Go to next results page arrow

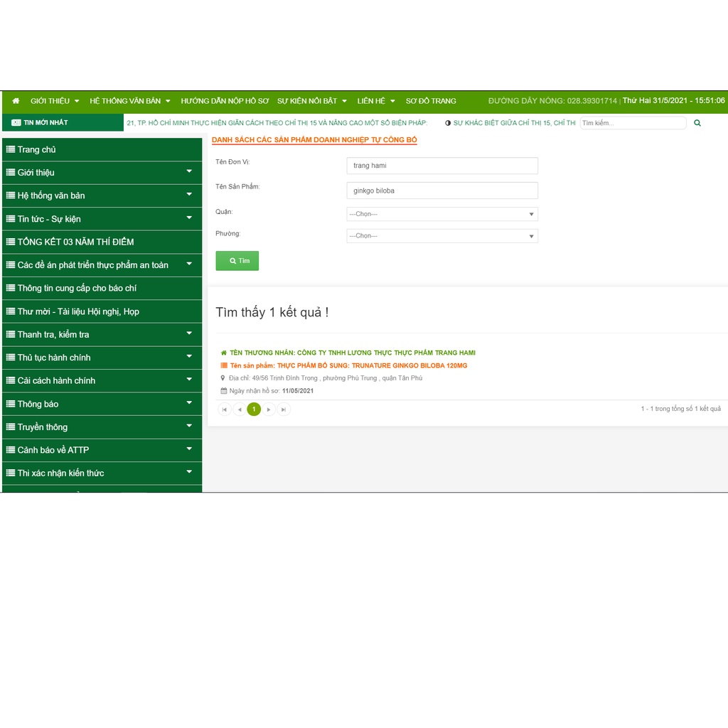(269, 409)
